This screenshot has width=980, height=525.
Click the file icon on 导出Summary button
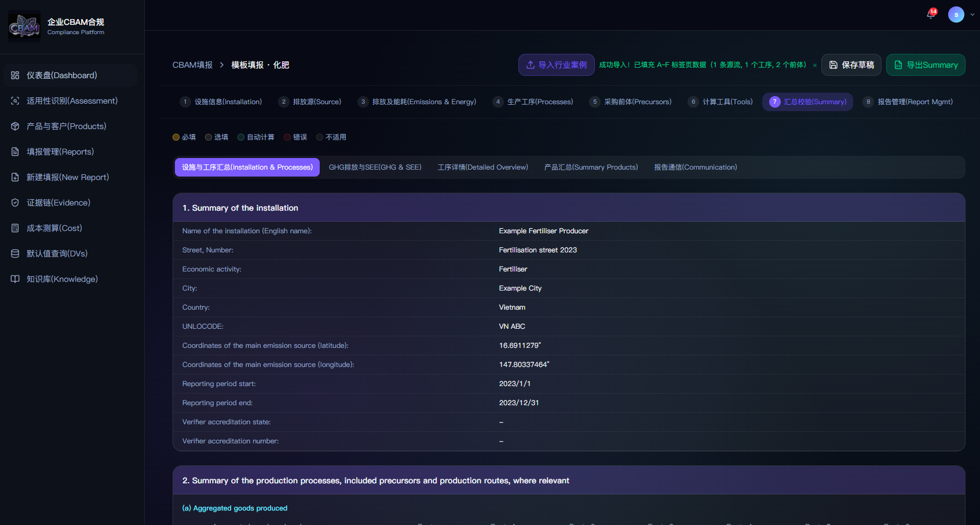(898, 65)
